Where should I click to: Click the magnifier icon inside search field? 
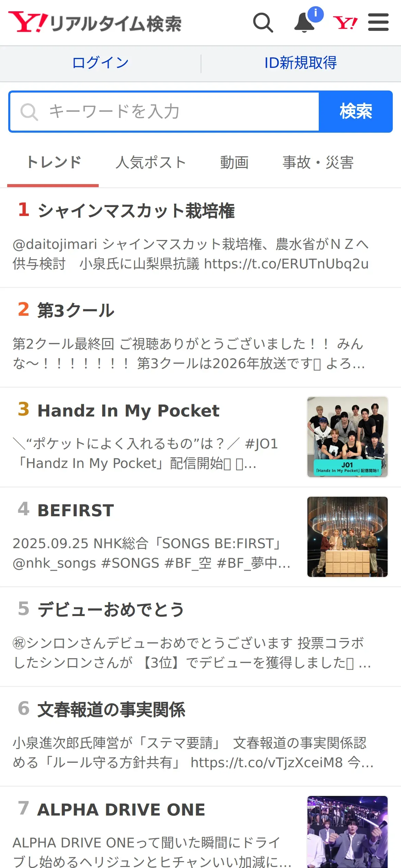[29, 112]
